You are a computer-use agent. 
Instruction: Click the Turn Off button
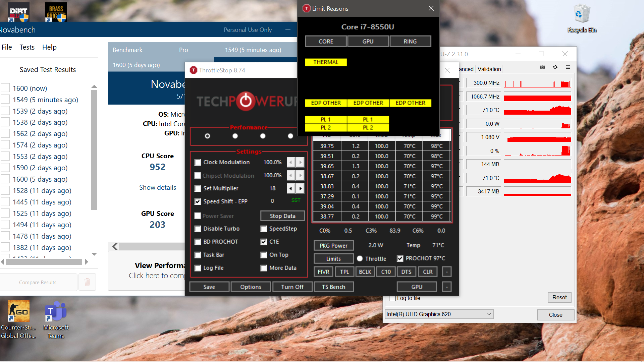[x=292, y=287]
